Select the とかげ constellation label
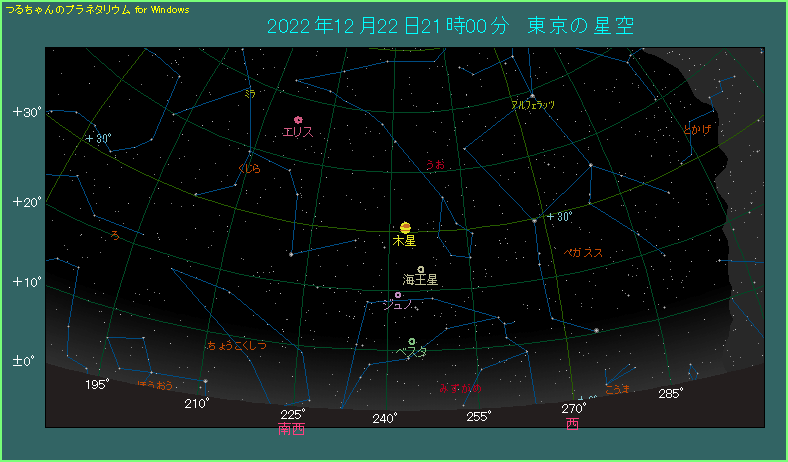This screenshot has height=462, width=788. (696, 130)
